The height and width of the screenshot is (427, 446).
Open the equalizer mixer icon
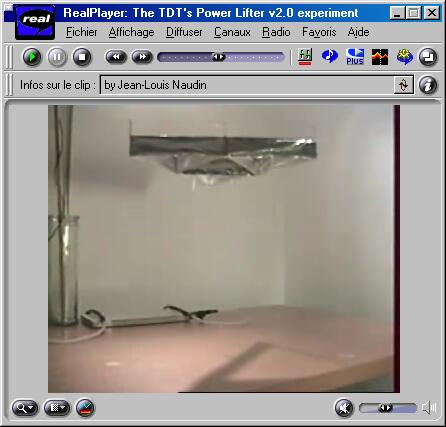[305, 57]
